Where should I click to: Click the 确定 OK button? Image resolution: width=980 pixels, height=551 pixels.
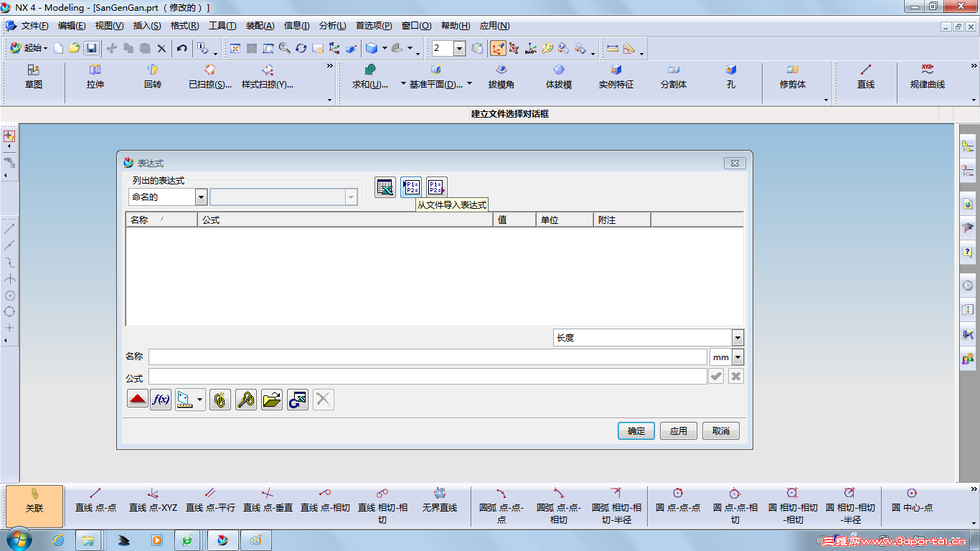coord(636,431)
